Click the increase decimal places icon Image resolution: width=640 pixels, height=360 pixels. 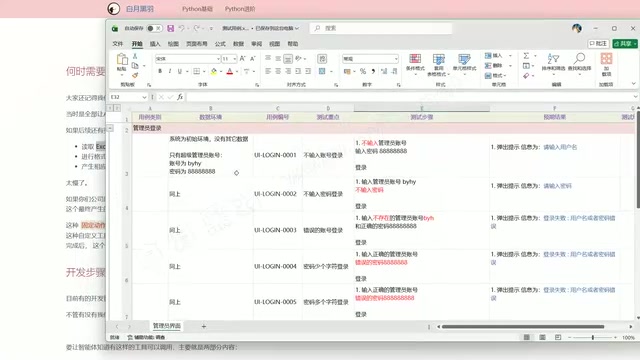tap(384, 71)
